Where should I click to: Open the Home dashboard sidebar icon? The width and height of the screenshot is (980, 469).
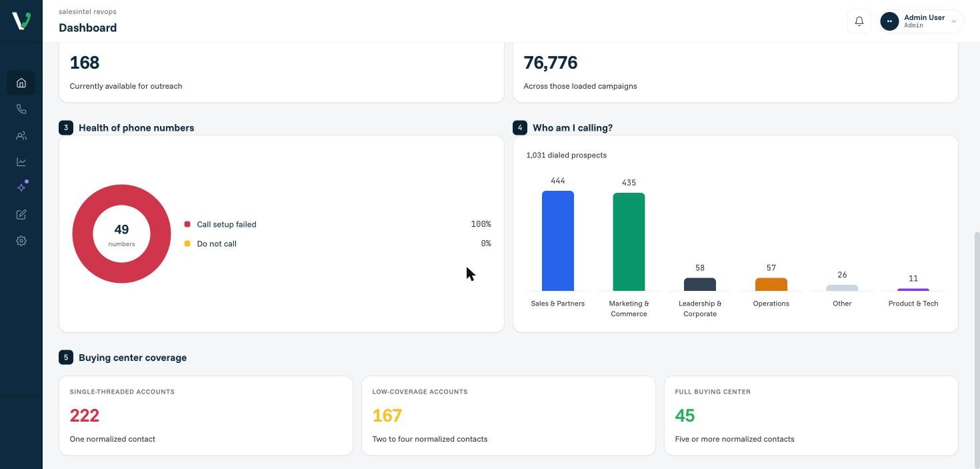(21, 83)
